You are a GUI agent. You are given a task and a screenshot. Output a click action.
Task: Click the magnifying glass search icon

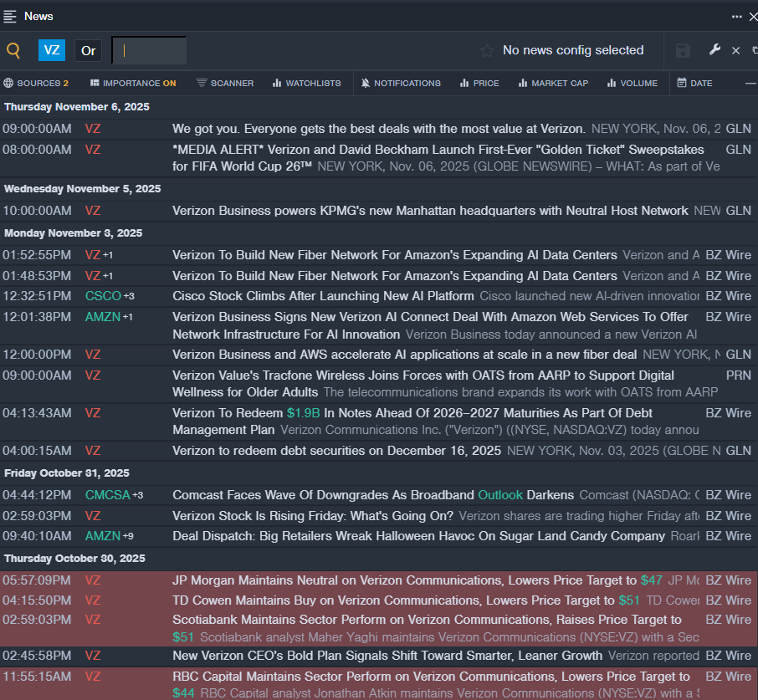pyautogui.click(x=13, y=50)
